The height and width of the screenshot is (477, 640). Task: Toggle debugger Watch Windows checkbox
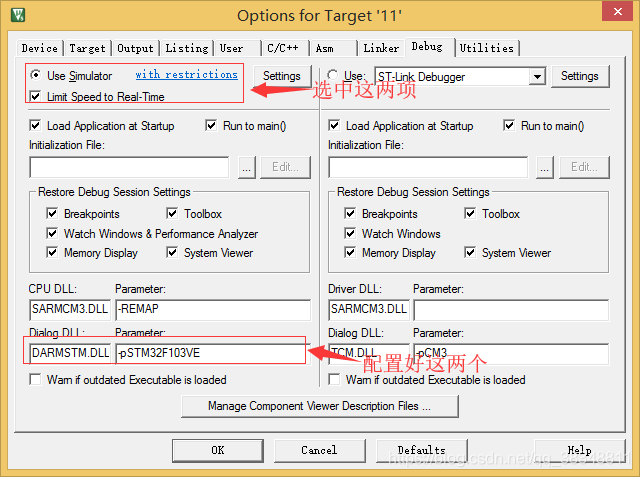click(350, 233)
